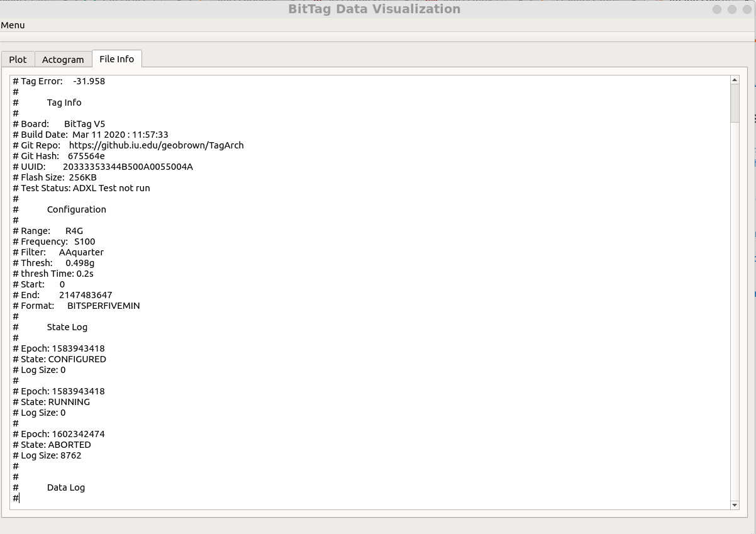Click the Frequency S100 line
756x534 pixels.
[x=54, y=242]
